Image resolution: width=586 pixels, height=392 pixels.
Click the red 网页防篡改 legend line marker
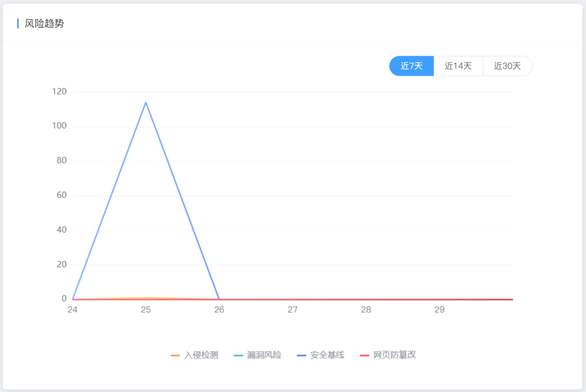(364, 355)
